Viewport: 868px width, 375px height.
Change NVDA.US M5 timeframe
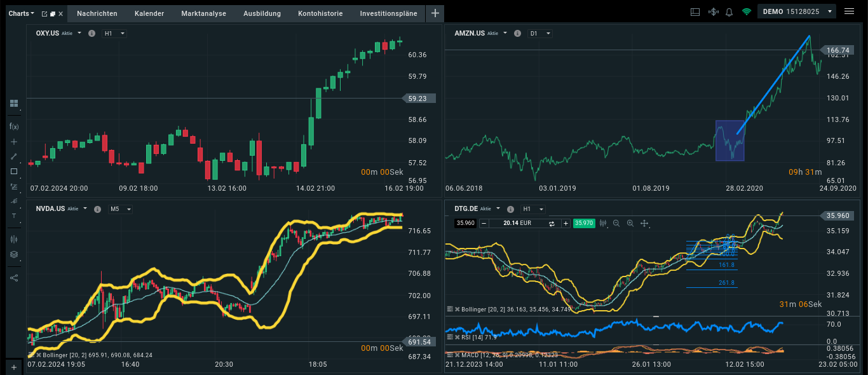pos(120,208)
